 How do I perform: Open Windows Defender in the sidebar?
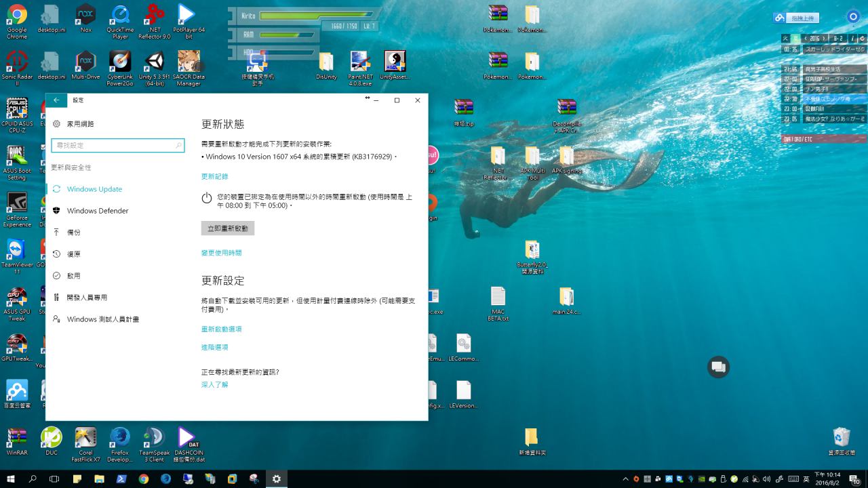pyautogui.click(x=98, y=211)
